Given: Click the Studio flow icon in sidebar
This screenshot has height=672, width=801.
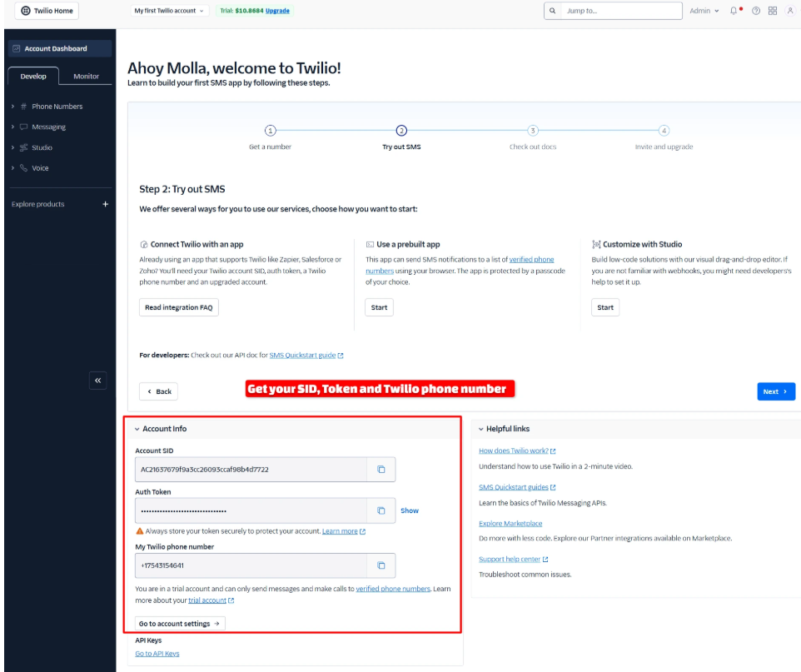Looking at the screenshot, I should point(23,147).
